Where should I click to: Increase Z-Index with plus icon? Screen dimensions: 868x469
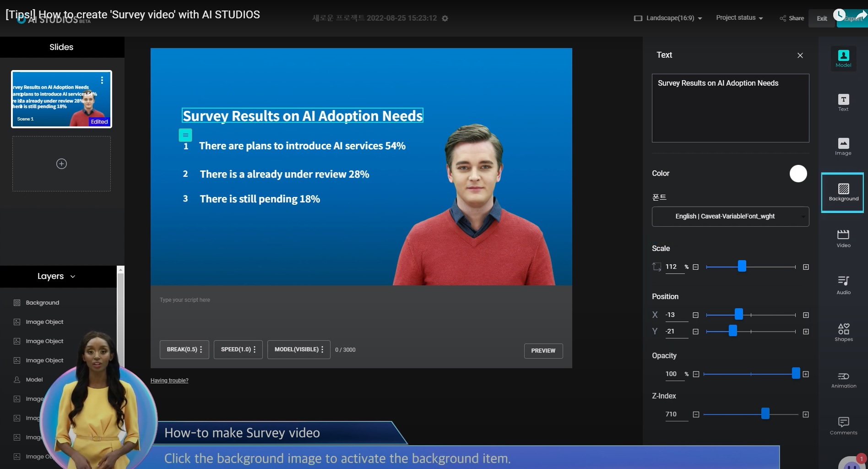pyautogui.click(x=806, y=414)
